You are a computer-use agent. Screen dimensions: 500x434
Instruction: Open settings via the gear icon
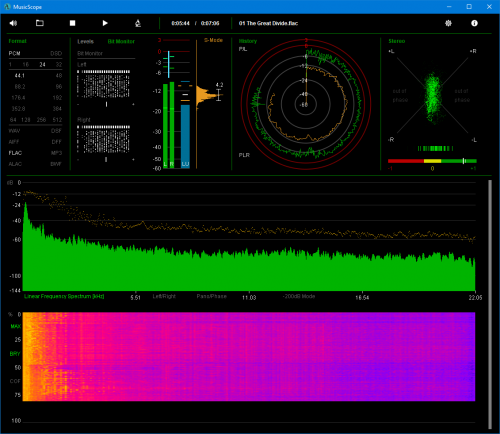tap(448, 23)
